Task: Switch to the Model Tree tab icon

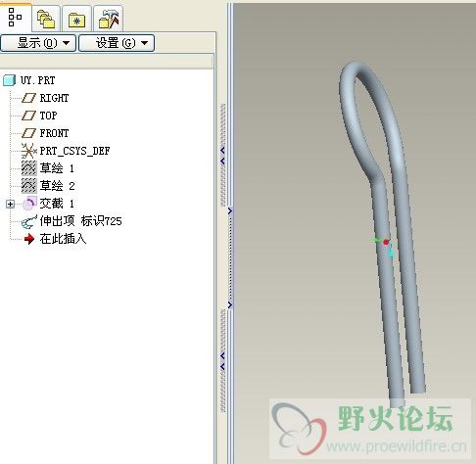Action: pyautogui.click(x=15, y=17)
